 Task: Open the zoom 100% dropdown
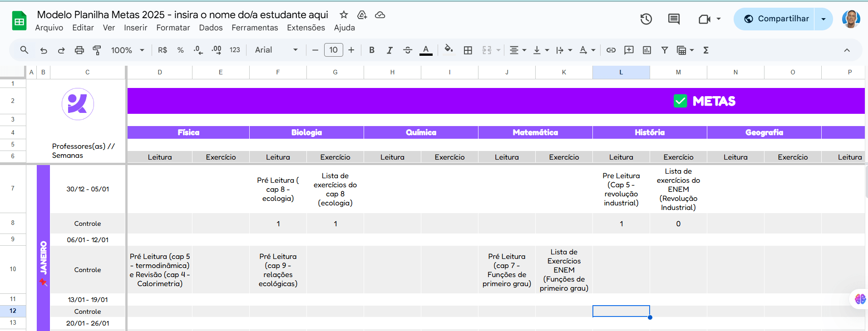128,50
